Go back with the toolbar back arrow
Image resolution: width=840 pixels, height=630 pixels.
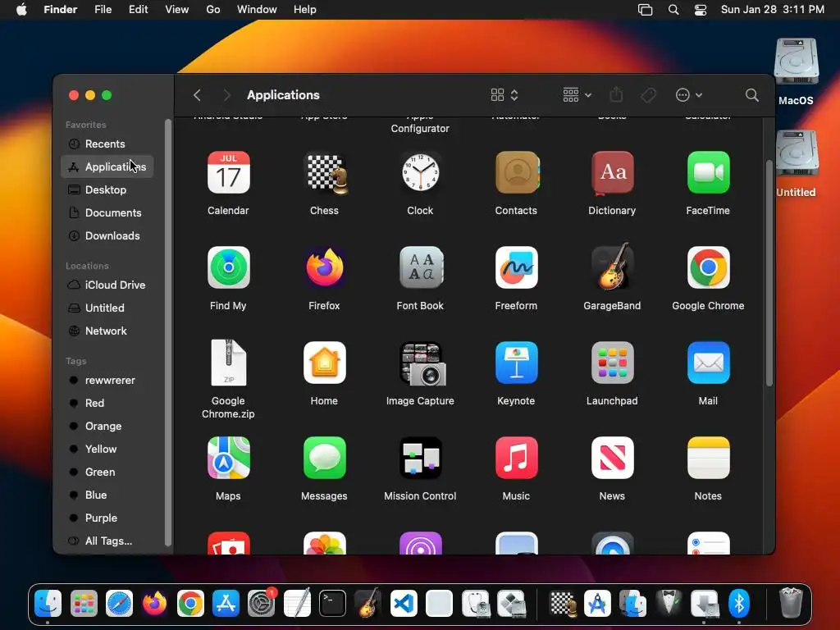point(197,95)
